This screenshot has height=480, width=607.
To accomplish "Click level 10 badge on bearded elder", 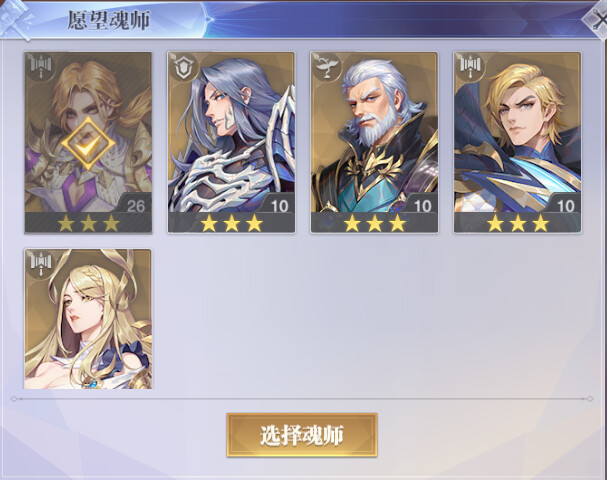I will [421, 205].
